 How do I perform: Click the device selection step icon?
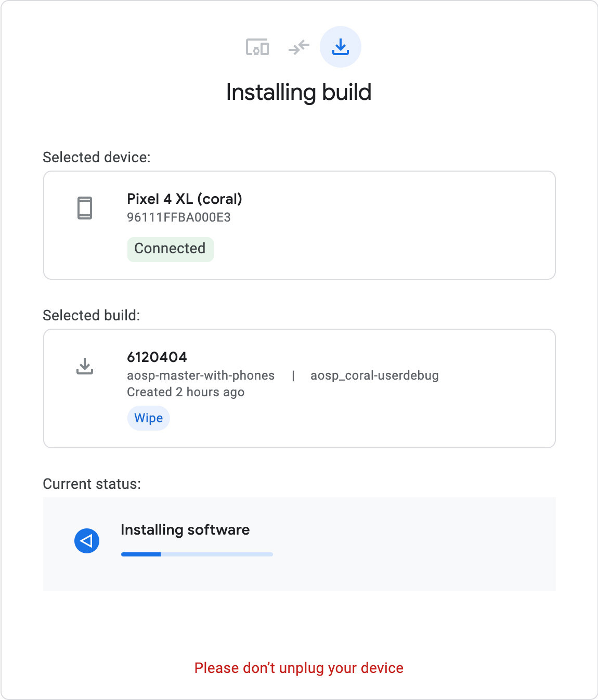click(x=257, y=47)
